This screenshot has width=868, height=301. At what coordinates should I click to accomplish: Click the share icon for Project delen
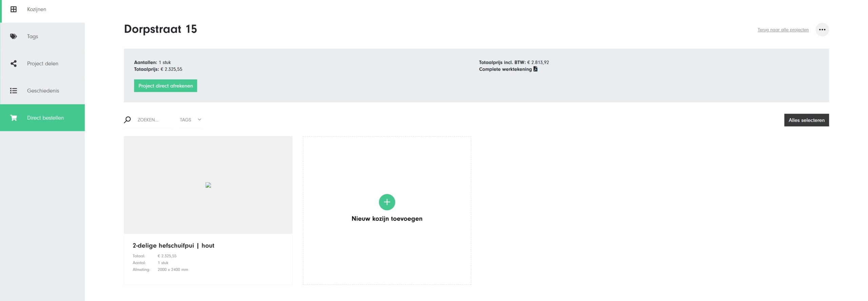click(14, 64)
